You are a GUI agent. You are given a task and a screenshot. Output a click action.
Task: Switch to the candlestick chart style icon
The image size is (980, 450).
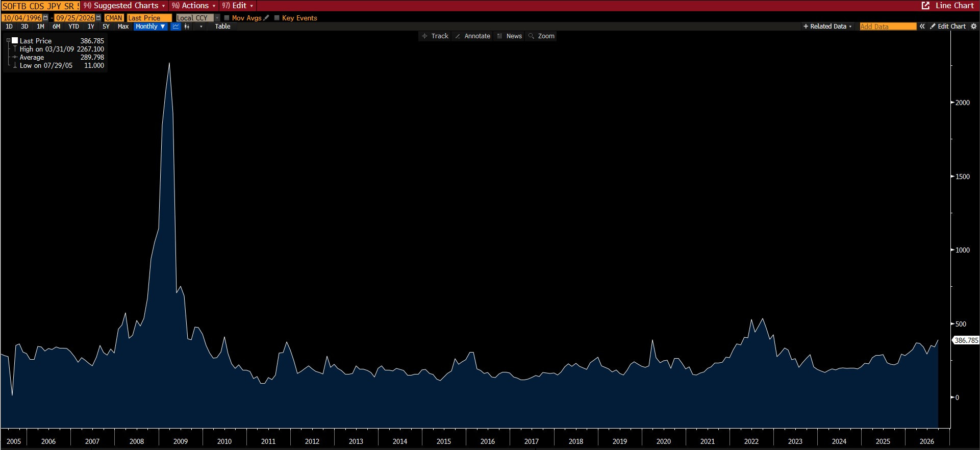pyautogui.click(x=187, y=27)
